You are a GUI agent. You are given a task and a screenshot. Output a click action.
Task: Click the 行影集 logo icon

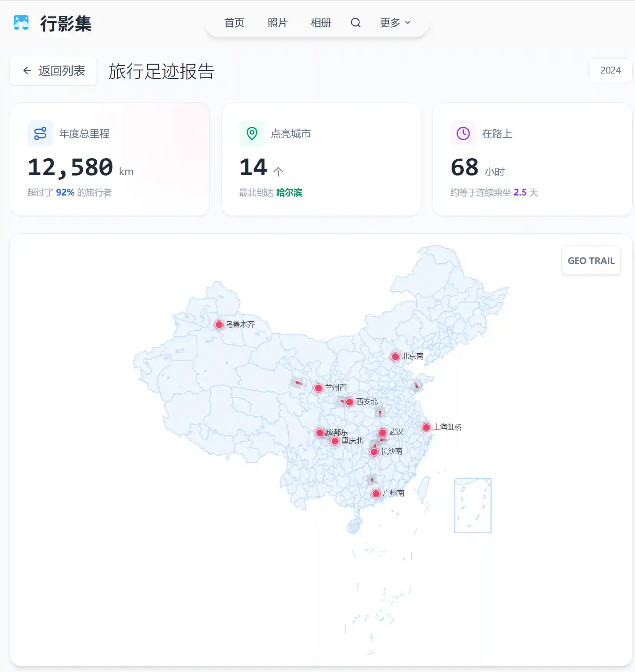(x=21, y=23)
